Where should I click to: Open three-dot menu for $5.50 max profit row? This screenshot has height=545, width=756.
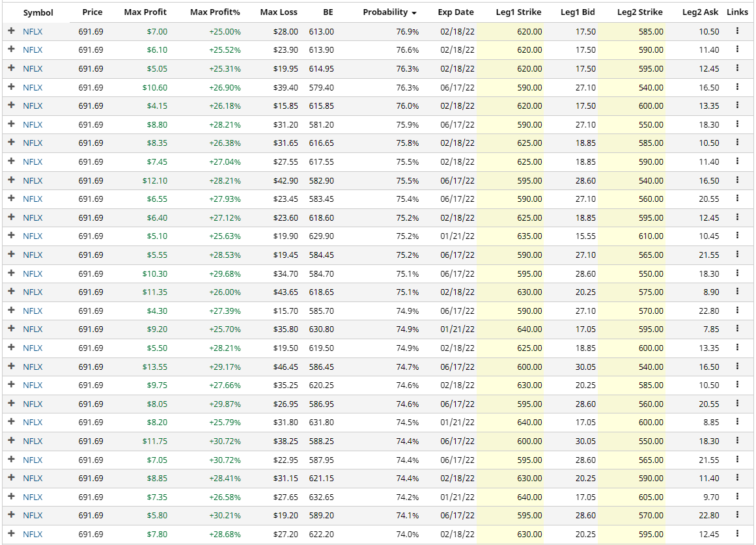point(737,347)
